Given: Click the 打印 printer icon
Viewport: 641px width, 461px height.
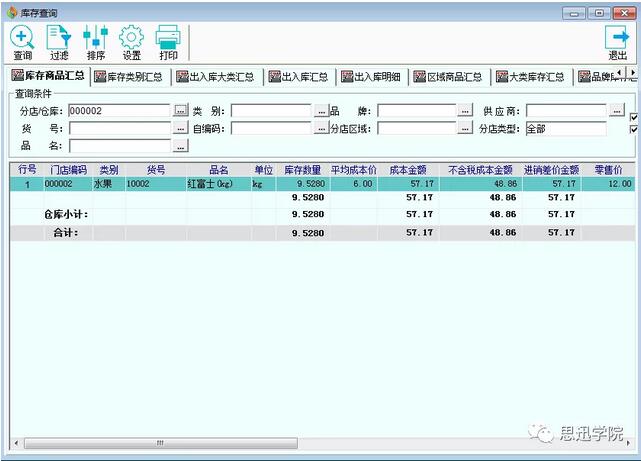Looking at the screenshot, I should tap(168, 41).
